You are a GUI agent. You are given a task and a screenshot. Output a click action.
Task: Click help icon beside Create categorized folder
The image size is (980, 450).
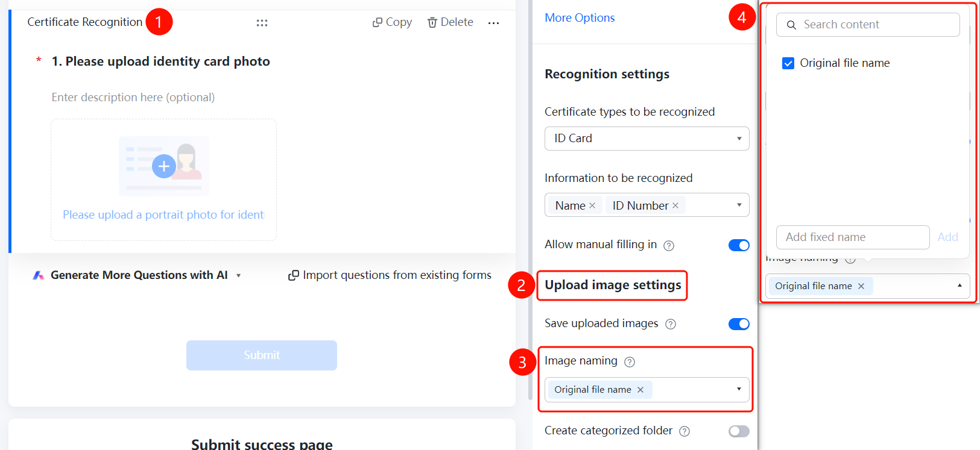(684, 431)
